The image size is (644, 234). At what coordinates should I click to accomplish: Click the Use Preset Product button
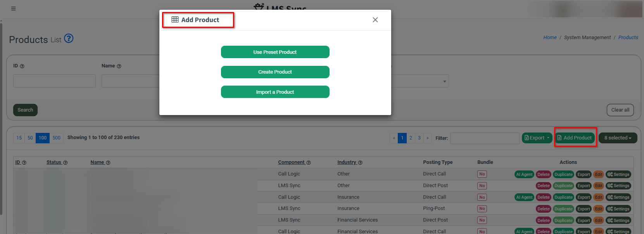point(275,52)
